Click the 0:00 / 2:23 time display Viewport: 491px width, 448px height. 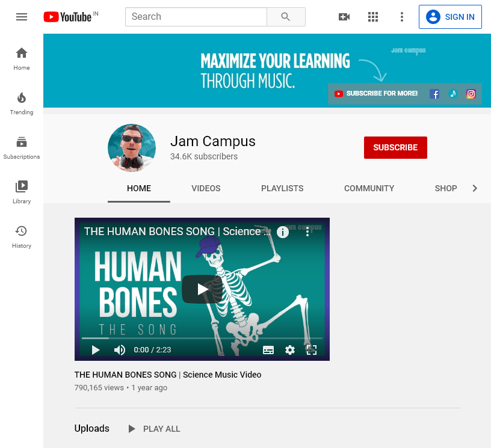click(x=152, y=350)
